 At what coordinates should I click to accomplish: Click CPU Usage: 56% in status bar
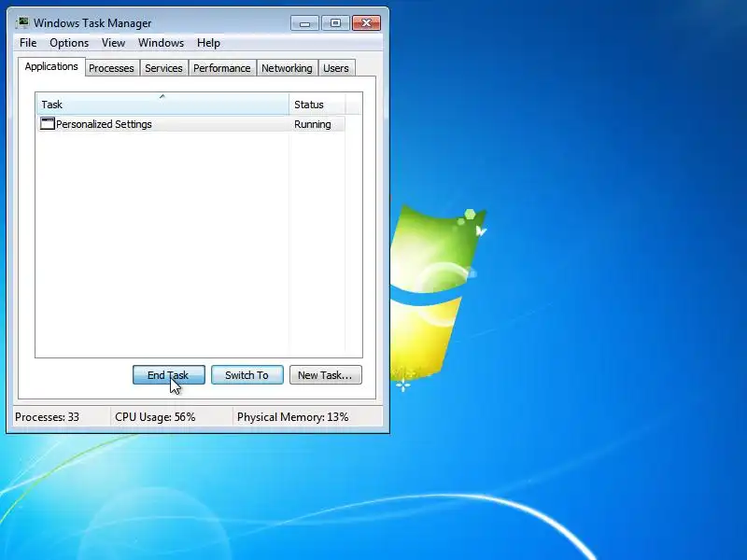[155, 417]
